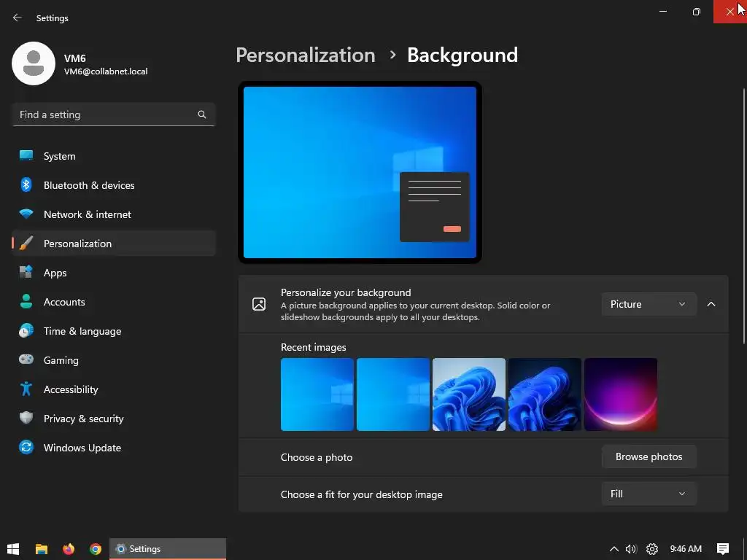Open Accessibility settings
The image size is (747, 560).
[115, 389]
